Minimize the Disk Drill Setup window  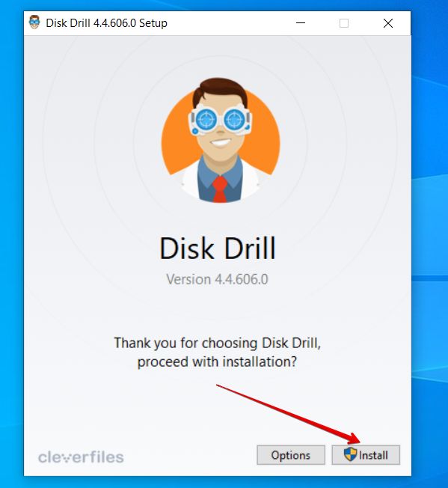301,23
